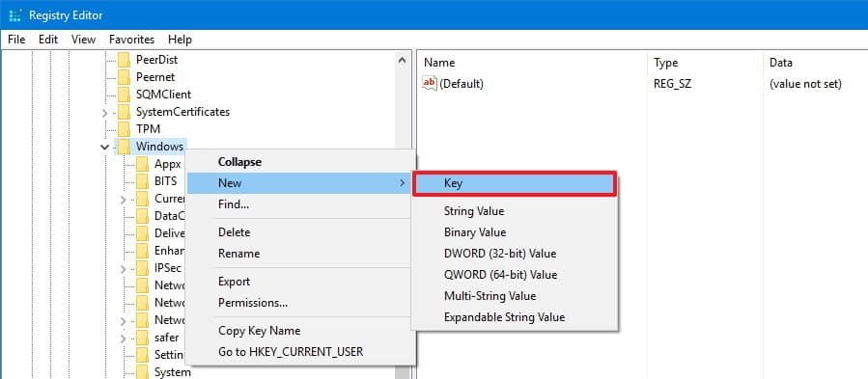Select the SQMClient tree item label

[x=164, y=95]
